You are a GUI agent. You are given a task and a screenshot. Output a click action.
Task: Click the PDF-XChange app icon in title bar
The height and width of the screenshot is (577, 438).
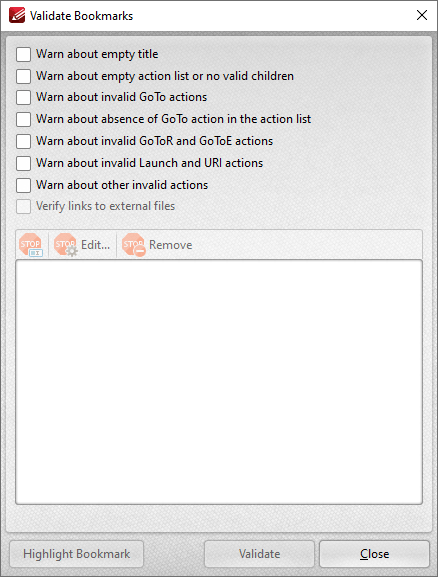[x=17, y=15]
